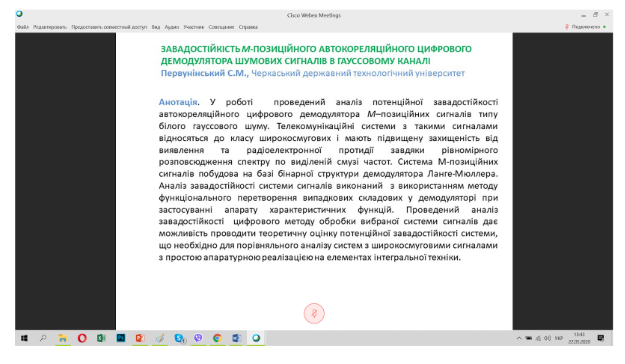
Task: Open the Редактировать menu
Action: coord(50,27)
